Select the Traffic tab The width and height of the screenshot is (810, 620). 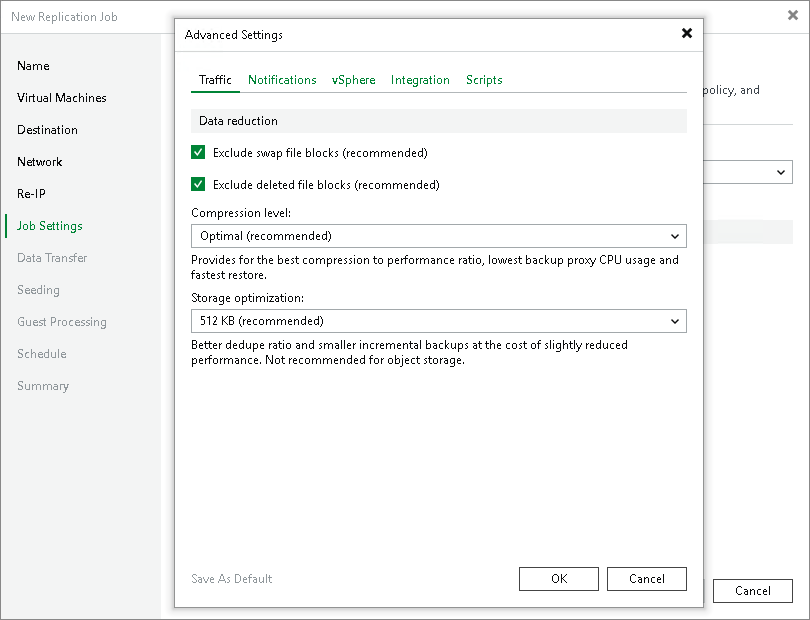click(215, 80)
